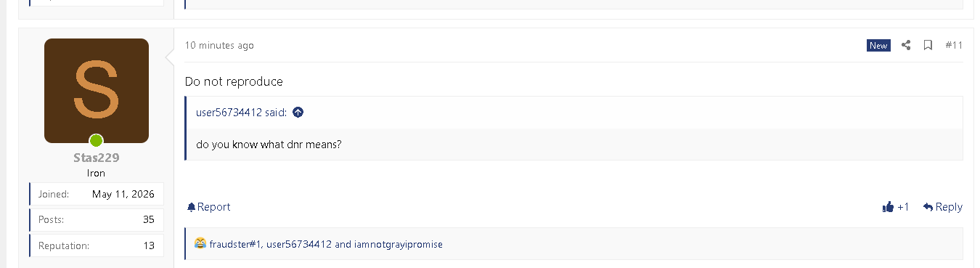Bookmark post #11 with the bookmark icon

[928, 45]
